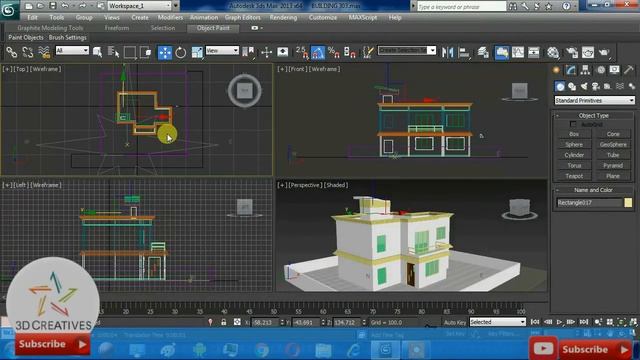Switch to the Utilities hammer tab
This screenshot has height=360, width=640.
(x=629, y=70)
